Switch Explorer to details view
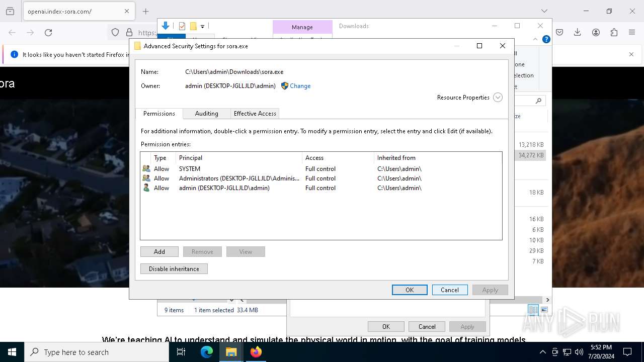Image resolution: width=644 pixels, height=362 pixels. point(533,310)
